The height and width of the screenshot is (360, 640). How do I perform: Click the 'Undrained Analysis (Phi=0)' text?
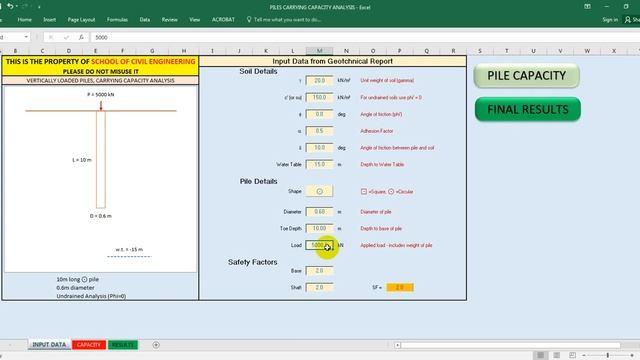tap(91, 296)
